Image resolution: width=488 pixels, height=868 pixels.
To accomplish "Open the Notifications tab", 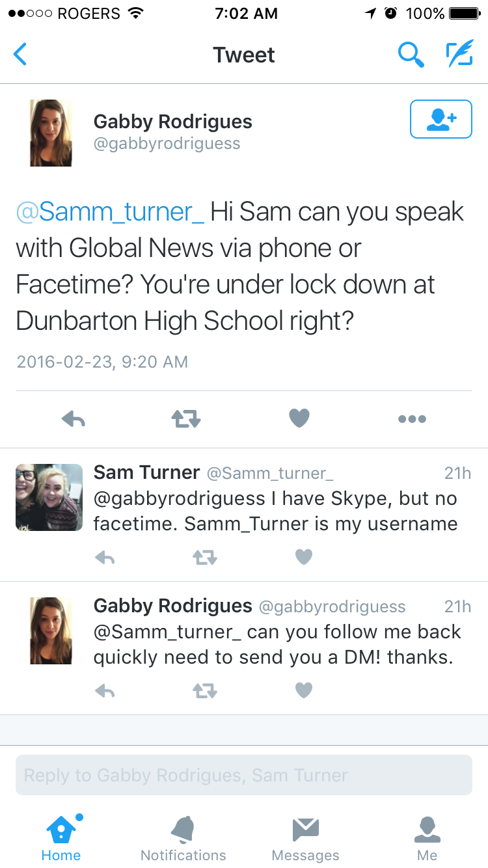I will [x=183, y=838].
